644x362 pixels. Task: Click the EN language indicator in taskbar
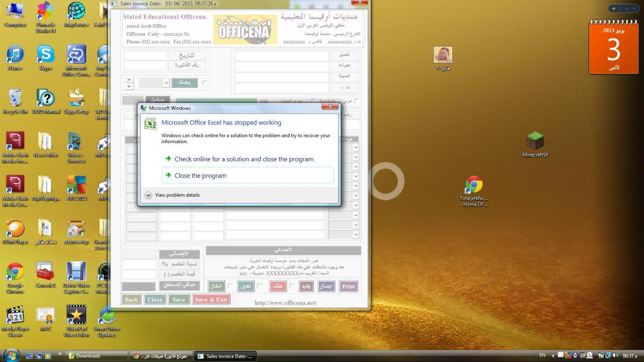tap(542, 355)
